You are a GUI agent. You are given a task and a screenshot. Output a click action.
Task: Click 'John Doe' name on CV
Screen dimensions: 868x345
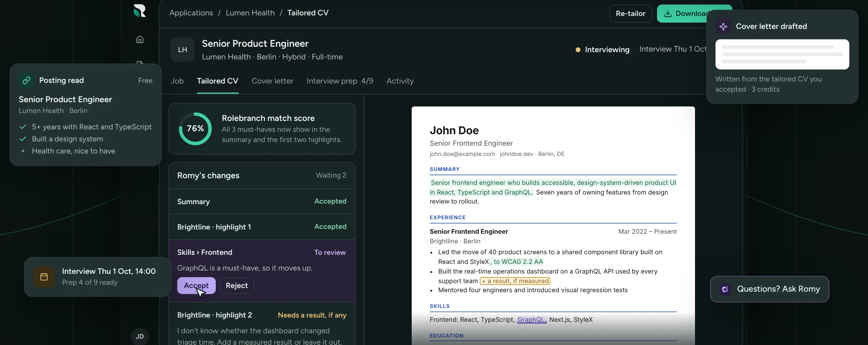454,130
